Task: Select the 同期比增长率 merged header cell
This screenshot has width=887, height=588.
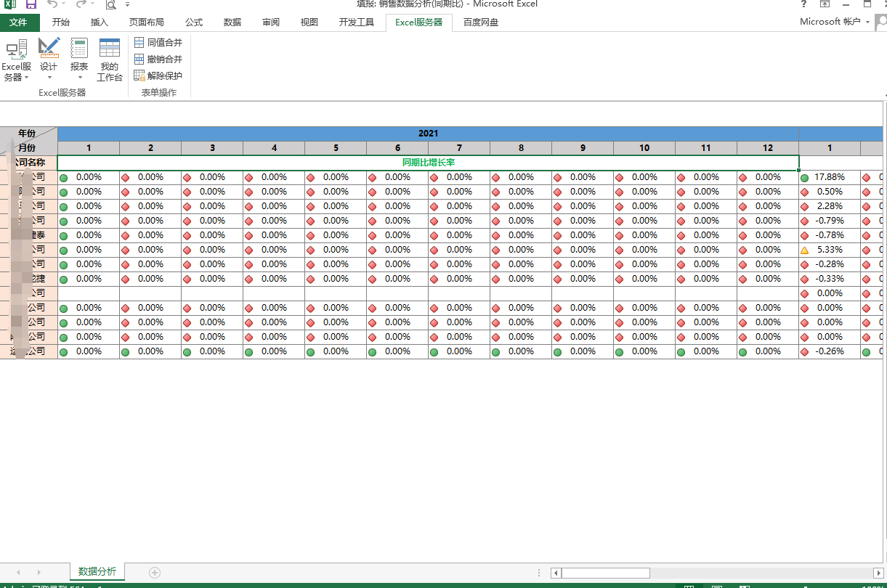Action: click(x=428, y=163)
